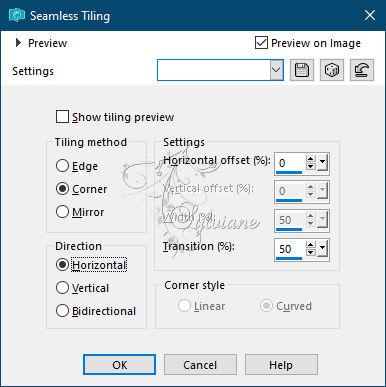386x387 pixels.
Task: Uncheck Preview on Image checkbox
Action: pos(261,43)
